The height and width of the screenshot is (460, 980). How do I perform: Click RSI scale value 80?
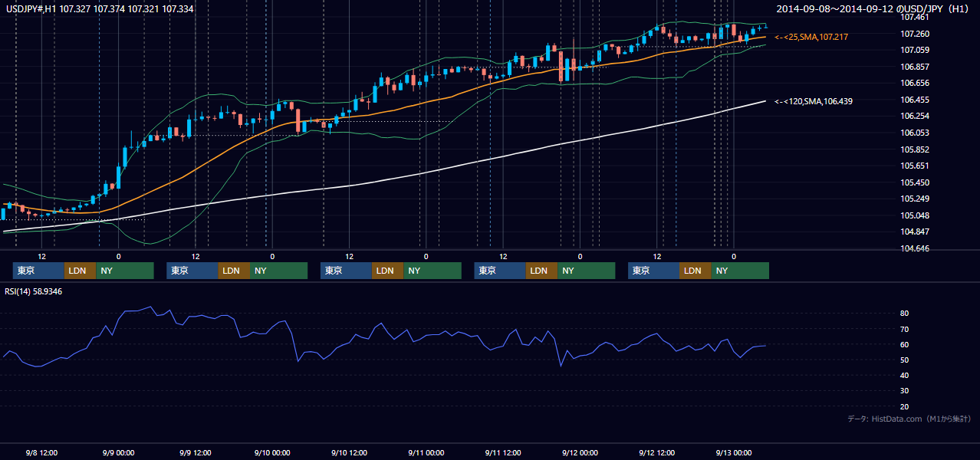coord(905,314)
